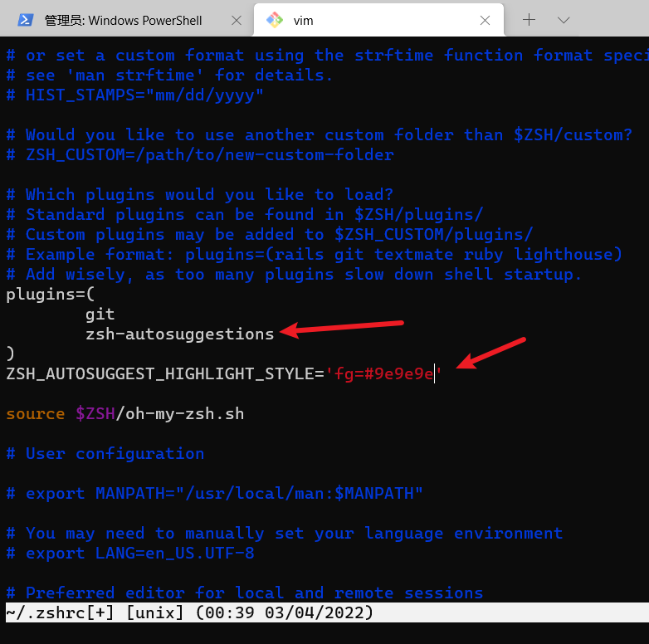Click the ZSH_AUTOSUGGEST_HIGHLIGHT_STYLE variable name
649x644 pixels.
tap(160, 373)
